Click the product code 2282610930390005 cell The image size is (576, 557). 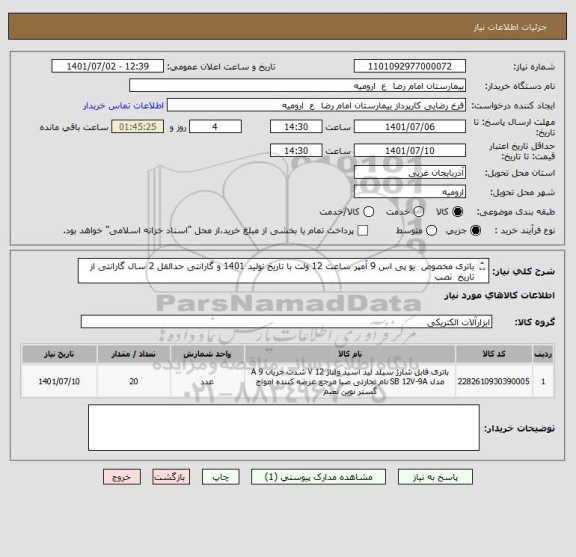pyautogui.click(x=494, y=381)
